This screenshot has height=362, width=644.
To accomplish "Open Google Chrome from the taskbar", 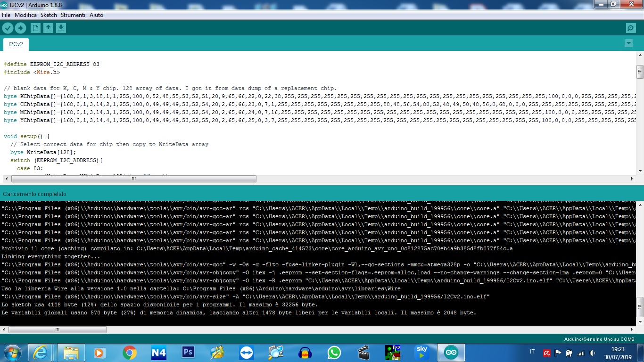I will tap(129, 353).
